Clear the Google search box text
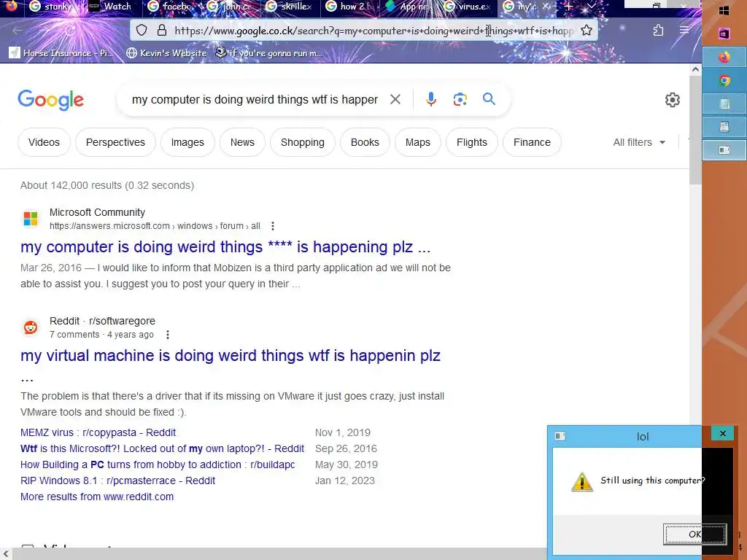The height and width of the screenshot is (560, 747). pyautogui.click(x=395, y=99)
